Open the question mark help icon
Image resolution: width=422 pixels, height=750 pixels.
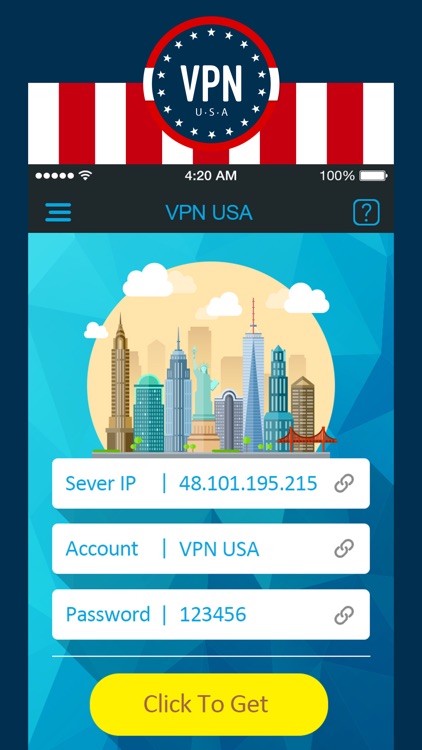[x=366, y=212]
